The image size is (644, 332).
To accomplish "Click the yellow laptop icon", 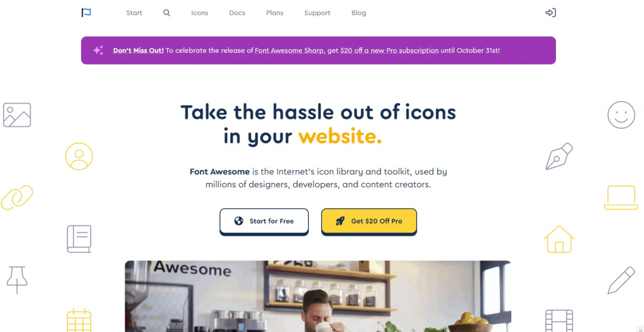I will (x=621, y=197).
